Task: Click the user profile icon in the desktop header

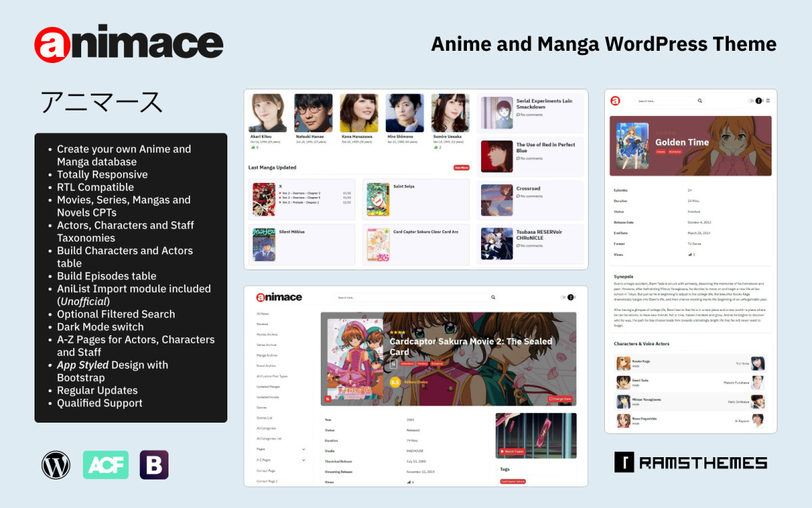Action: (571, 297)
